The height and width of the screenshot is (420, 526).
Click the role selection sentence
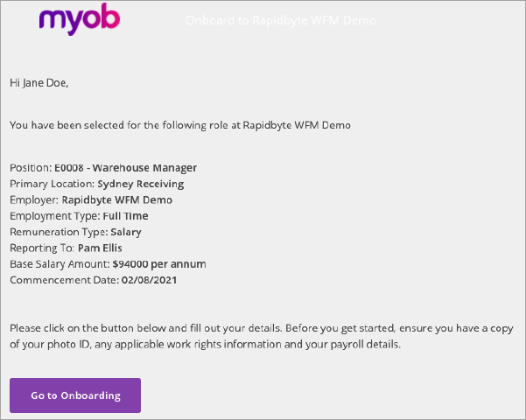pos(179,125)
